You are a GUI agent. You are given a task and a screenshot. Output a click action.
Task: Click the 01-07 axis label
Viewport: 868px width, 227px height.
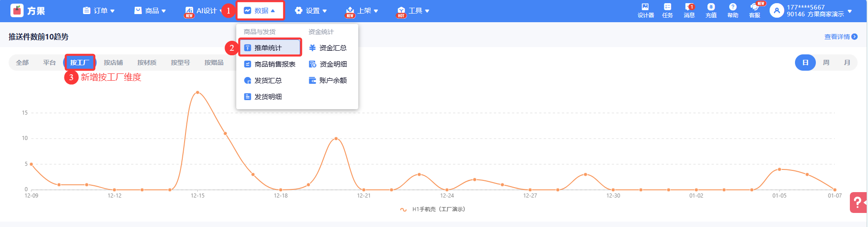point(834,196)
